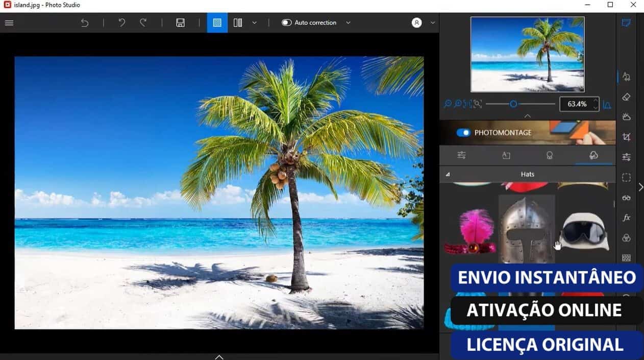Open the hamburger main menu
This screenshot has width=644, height=360.
coord(9,23)
